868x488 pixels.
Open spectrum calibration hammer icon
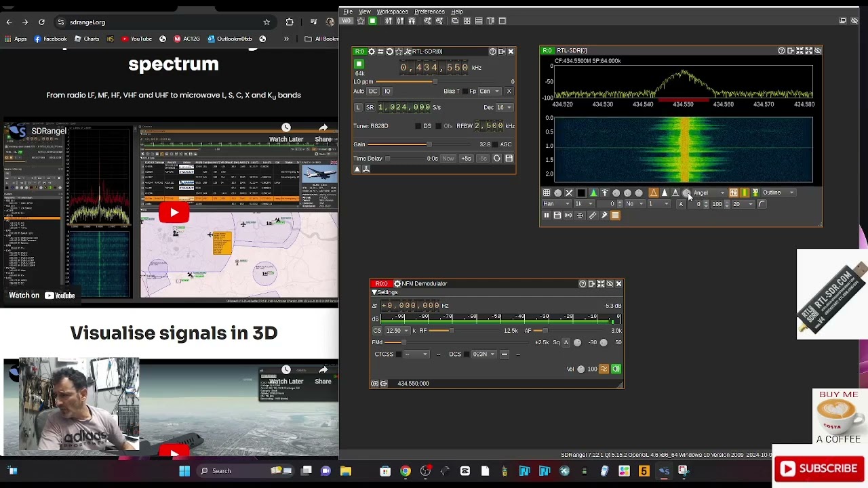pyautogui.click(x=604, y=216)
